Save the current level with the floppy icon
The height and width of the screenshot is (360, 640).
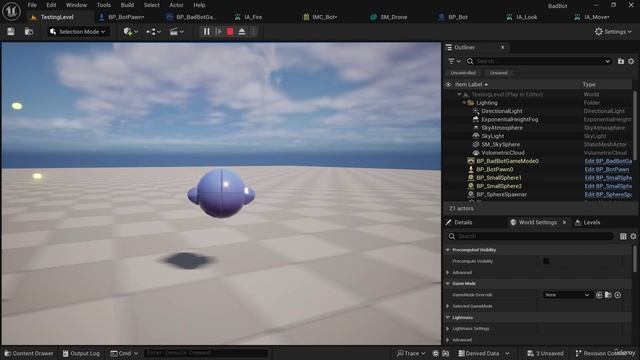(11, 31)
